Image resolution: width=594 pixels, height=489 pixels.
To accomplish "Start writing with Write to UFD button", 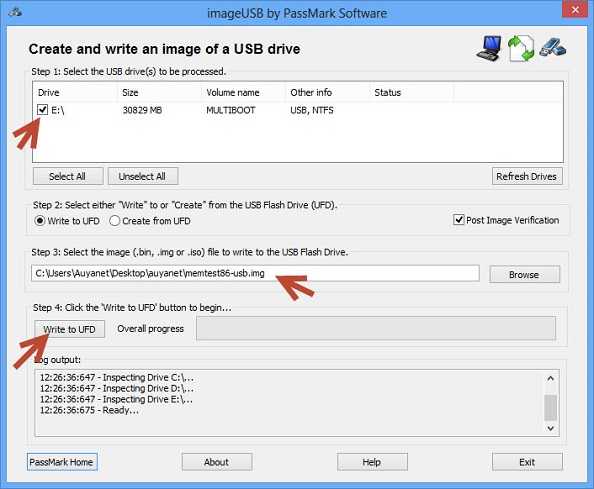I will 69,329.
